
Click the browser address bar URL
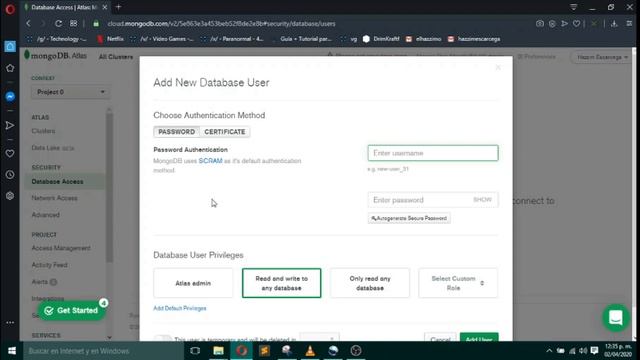tap(221, 24)
